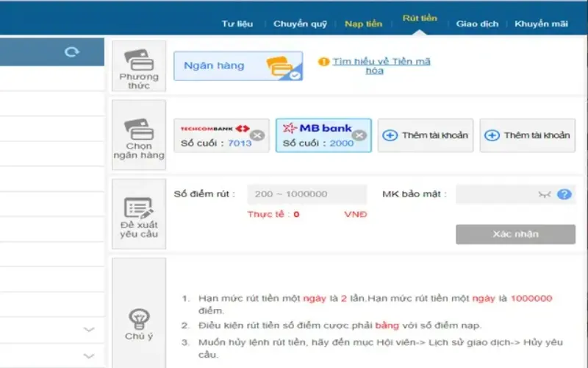Click the first Thêm tài khoản button
The image size is (588, 368).
click(426, 135)
